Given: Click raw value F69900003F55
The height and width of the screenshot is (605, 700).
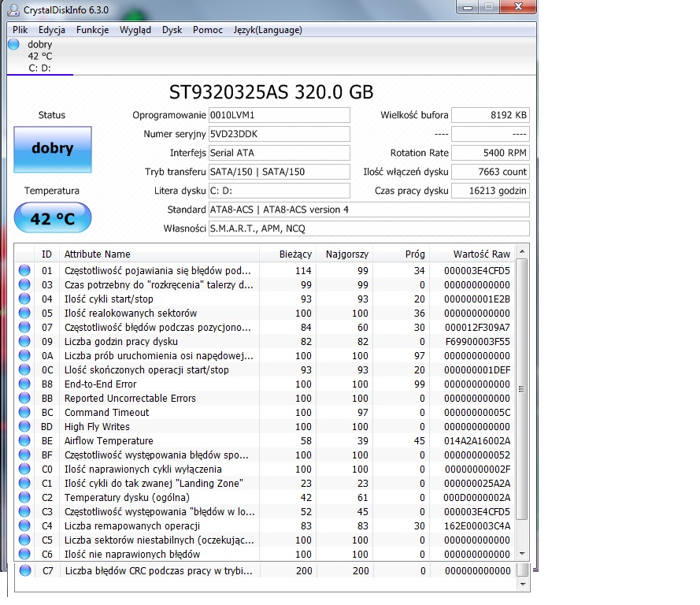Looking at the screenshot, I should 478,342.
